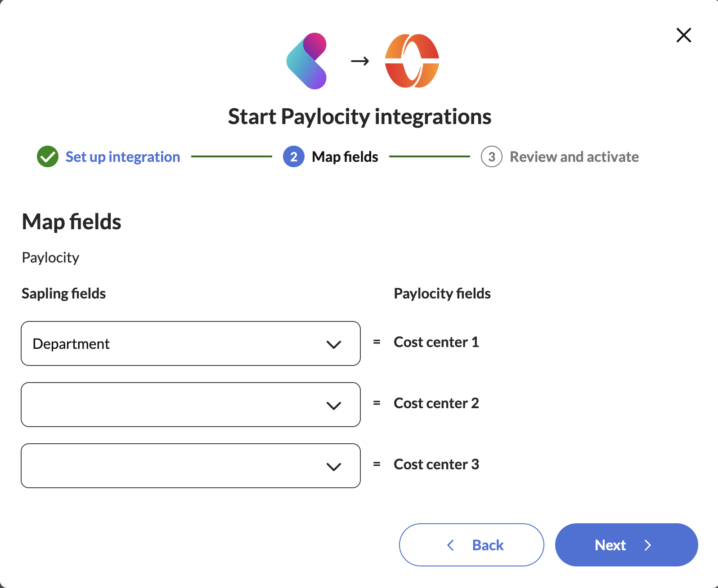Select the Review and activate step
The image size is (718, 588).
[x=574, y=157]
